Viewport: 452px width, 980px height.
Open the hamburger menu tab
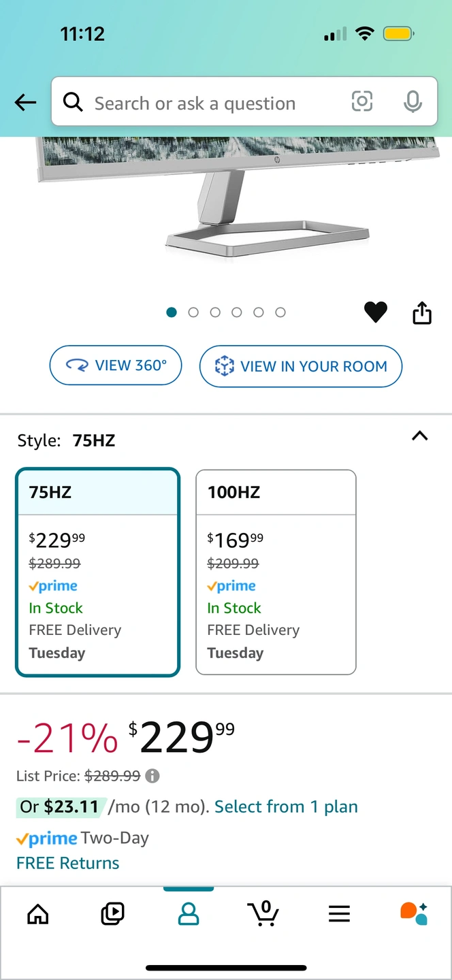point(339,913)
